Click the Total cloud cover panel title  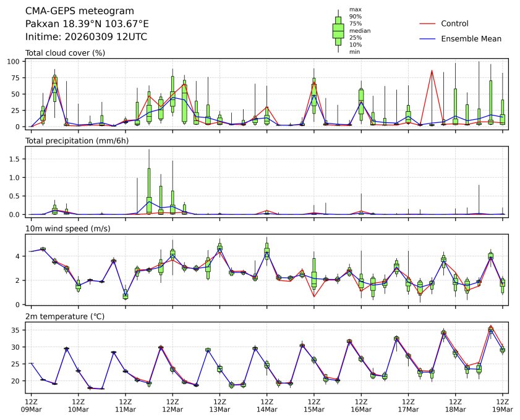click(x=65, y=53)
